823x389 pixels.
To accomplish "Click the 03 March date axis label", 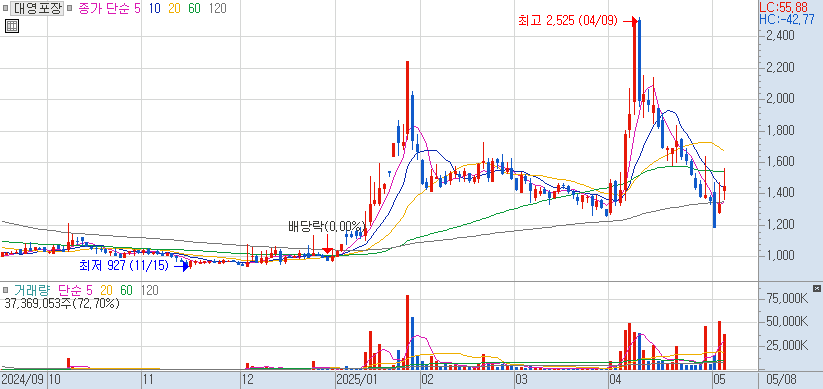I will [x=521, y=380].
